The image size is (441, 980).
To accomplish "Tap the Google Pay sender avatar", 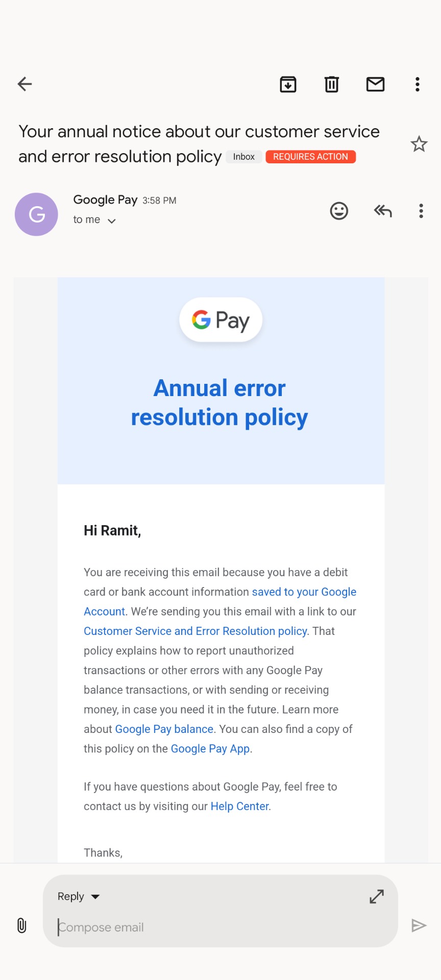I will pyautogui.click(x=36, y=214).
